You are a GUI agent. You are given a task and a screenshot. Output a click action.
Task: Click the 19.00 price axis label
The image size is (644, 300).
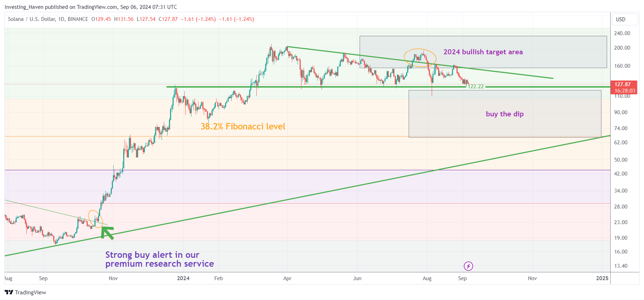[621, 238]
